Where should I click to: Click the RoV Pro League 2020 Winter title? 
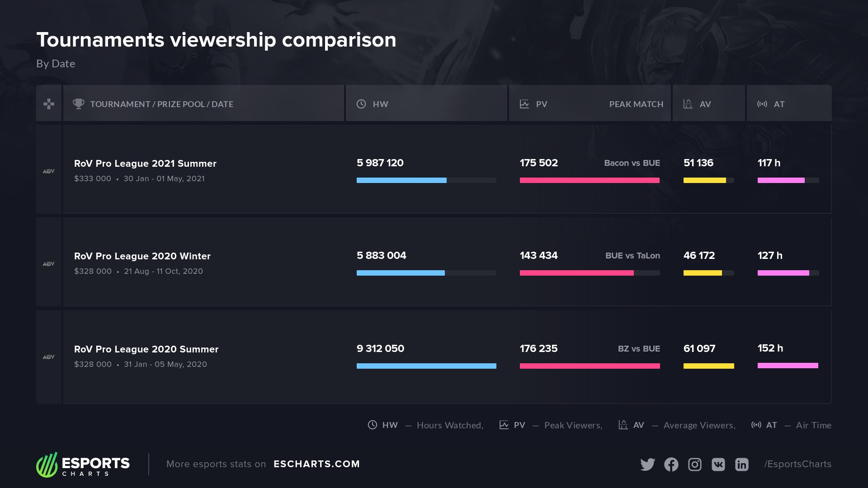click(142, 256)
